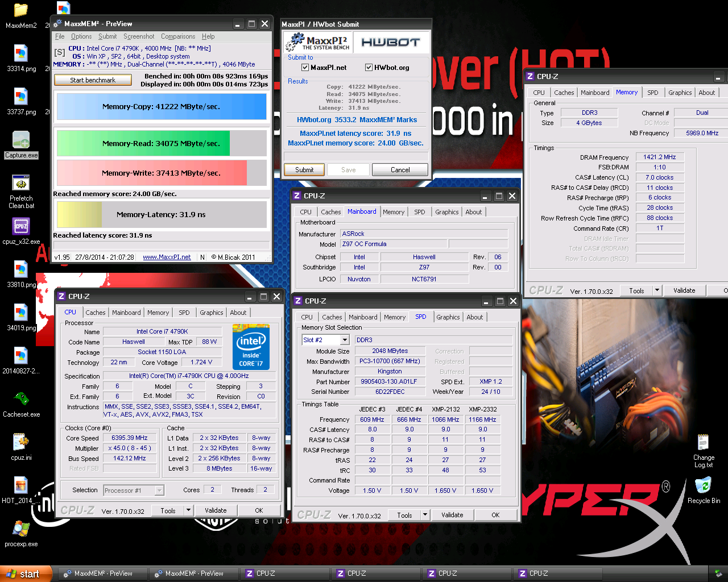Toggle the MaxxPI.net submit checkbox
The width and height of the screenshot is (728, 582).
pos(305,68)
